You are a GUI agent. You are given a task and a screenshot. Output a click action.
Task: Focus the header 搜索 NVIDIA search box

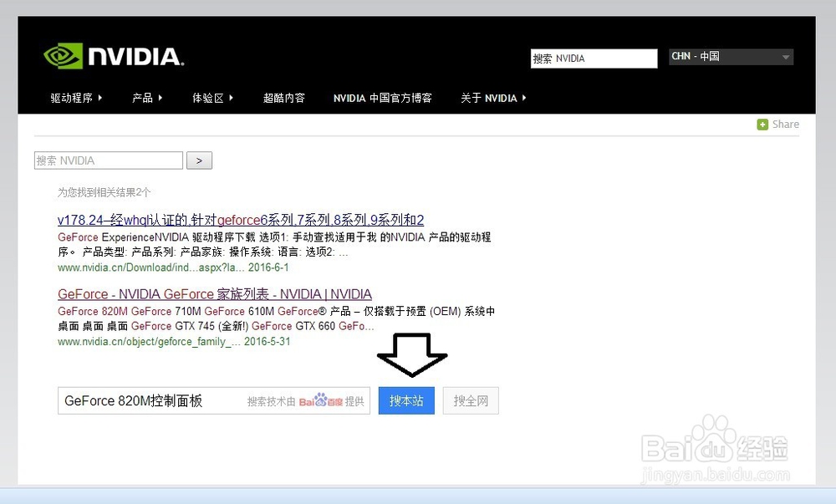point(594,59)
